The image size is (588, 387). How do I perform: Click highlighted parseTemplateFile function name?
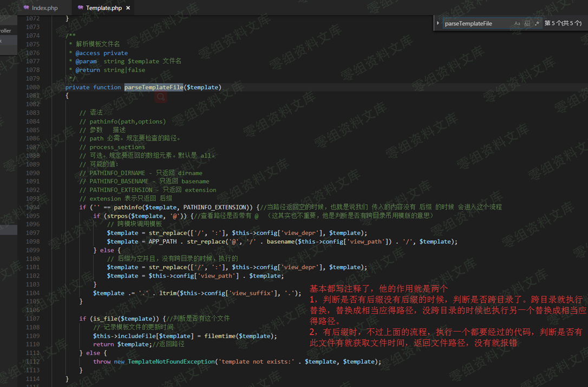click(x=154, y=87)
